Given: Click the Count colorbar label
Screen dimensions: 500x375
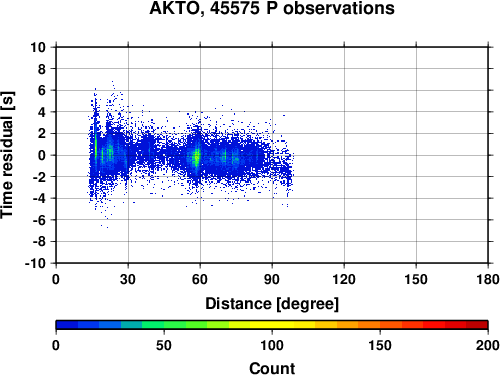Looking at the screenshot, I should click(272, 368).
